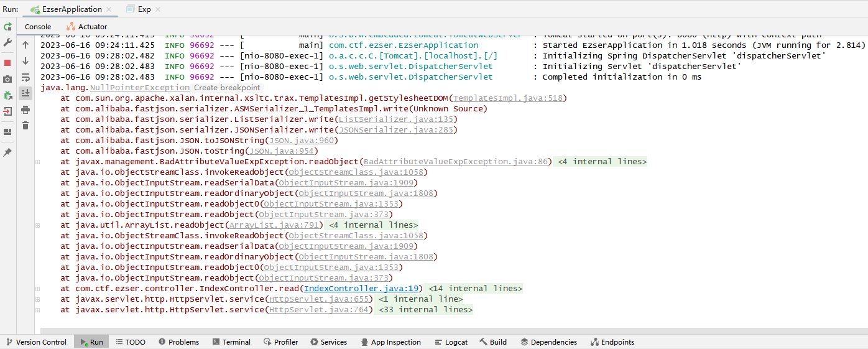Screen dimensions: 868x349
Task: Toggle scroll to end of console
Action: point(25,93)
